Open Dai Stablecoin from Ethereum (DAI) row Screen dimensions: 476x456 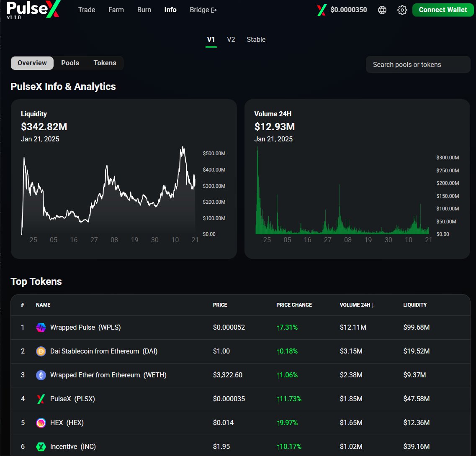(240, 351)
